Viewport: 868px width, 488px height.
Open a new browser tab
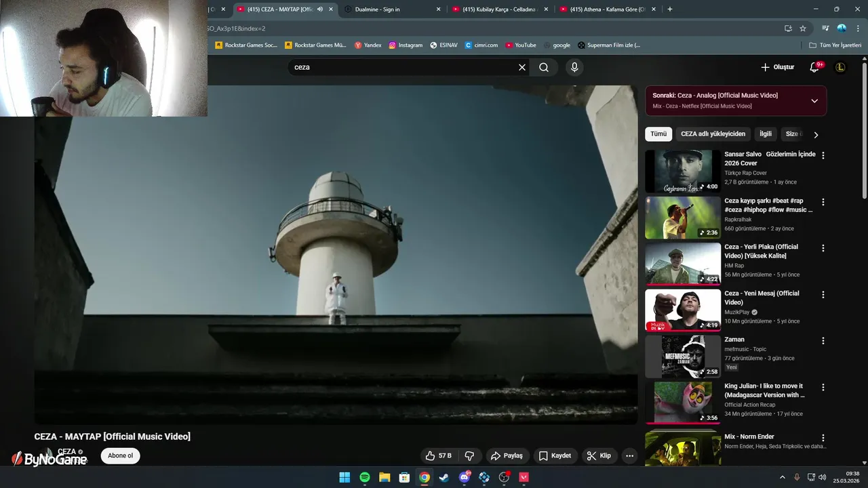click(x=670, y=9)
